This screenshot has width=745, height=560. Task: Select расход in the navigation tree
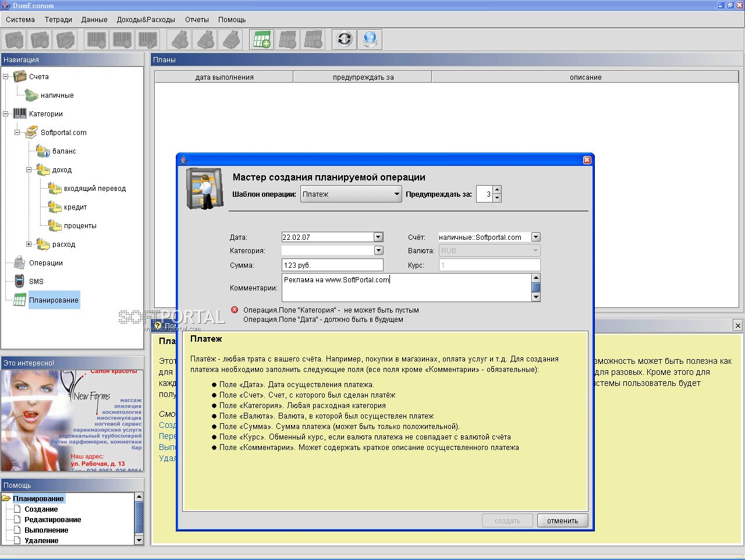63,244
